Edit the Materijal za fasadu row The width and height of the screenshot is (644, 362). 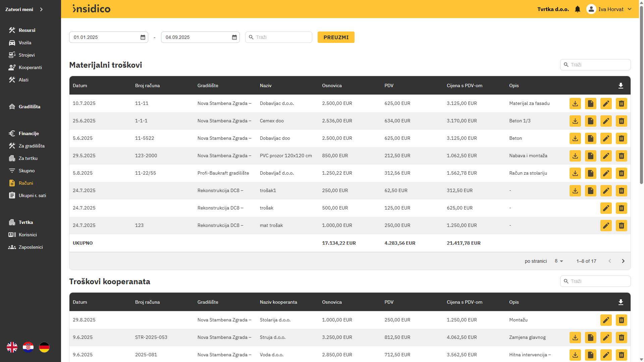click(x=606, y=104)
